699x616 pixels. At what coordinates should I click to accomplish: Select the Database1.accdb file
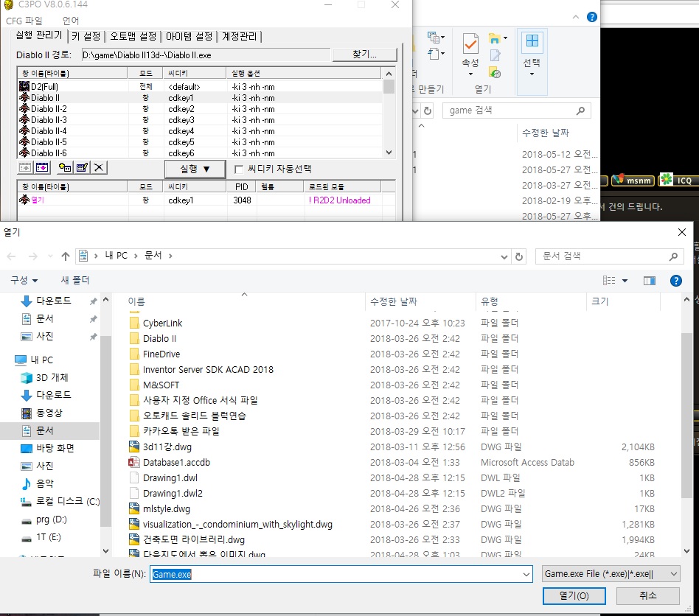[176, 462]
